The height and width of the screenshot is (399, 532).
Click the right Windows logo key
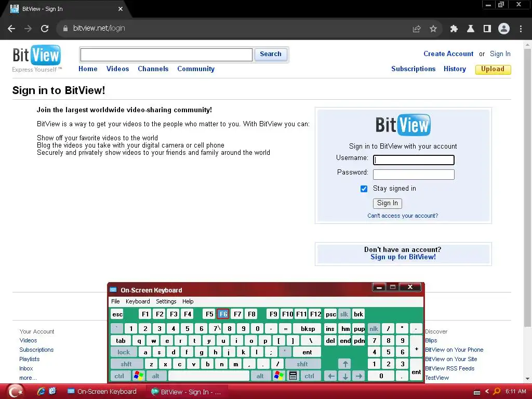pyautogui.click(x=279, y=376)
